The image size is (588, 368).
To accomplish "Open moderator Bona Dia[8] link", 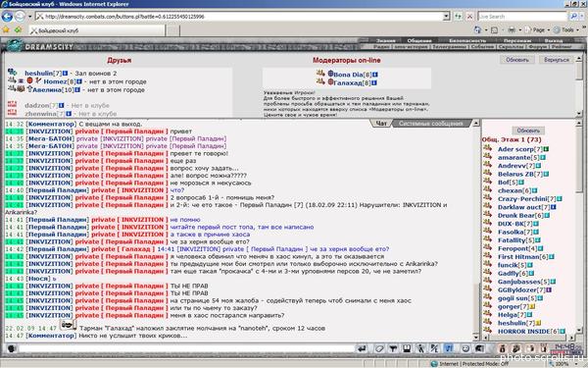I will pyautogui.click(x=352, y=75).
